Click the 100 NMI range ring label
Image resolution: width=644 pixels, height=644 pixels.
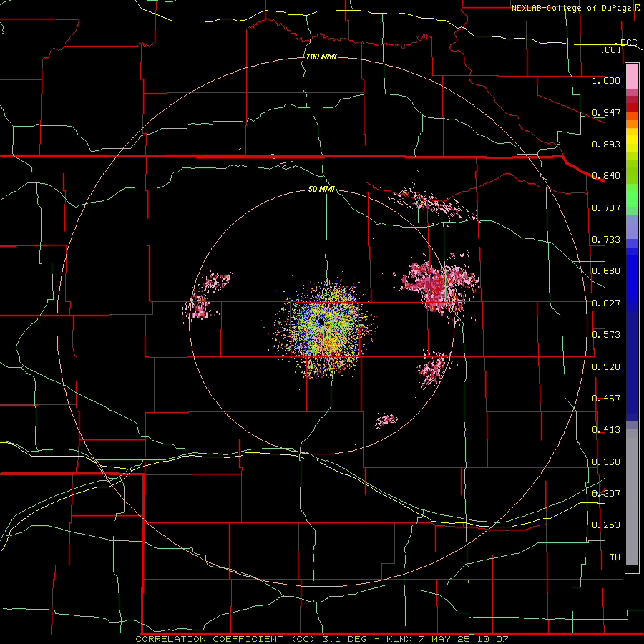[321, 57]
